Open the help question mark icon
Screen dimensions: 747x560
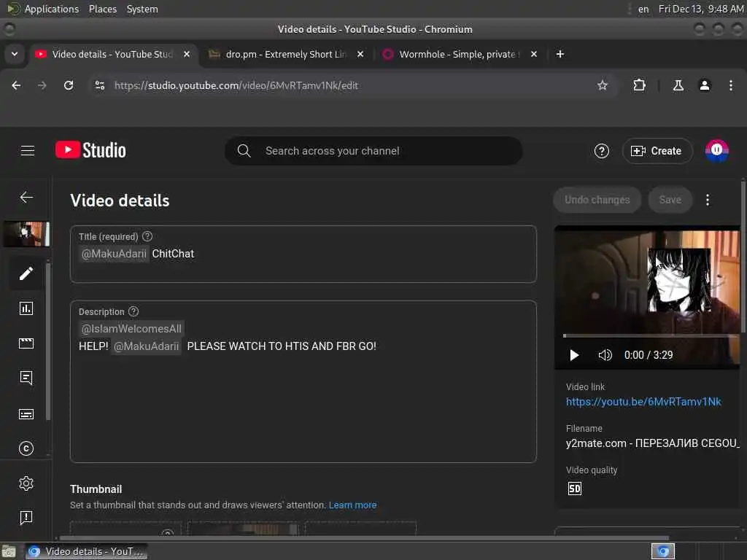tap(601, 151)
